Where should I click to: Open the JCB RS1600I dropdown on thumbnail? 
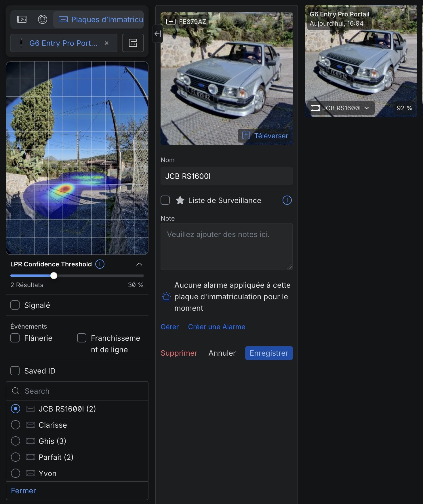coord(367,108)
